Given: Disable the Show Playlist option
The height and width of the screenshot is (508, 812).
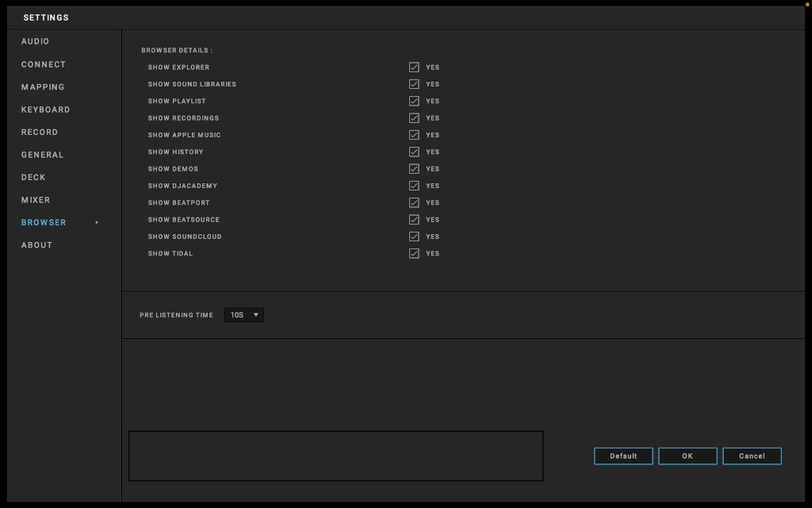Looking at the screenshot, I should [414, 101].
